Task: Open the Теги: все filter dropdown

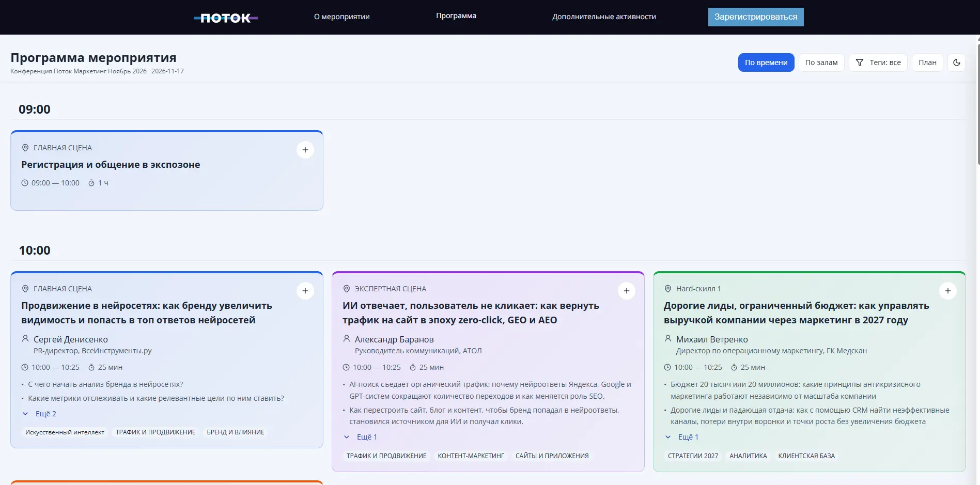Action: 878,62
